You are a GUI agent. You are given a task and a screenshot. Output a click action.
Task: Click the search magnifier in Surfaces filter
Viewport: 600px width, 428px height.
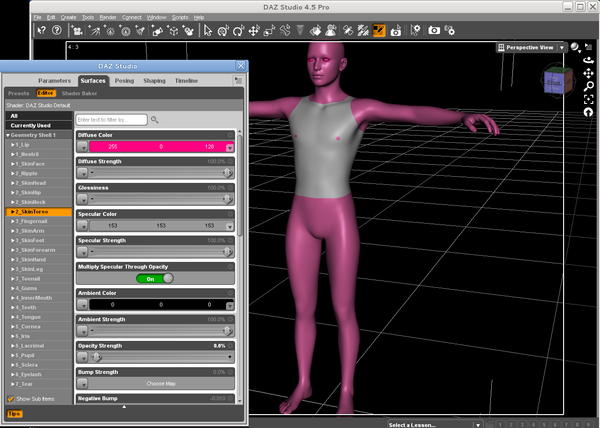pyautogui.click(x=155, y=120)
